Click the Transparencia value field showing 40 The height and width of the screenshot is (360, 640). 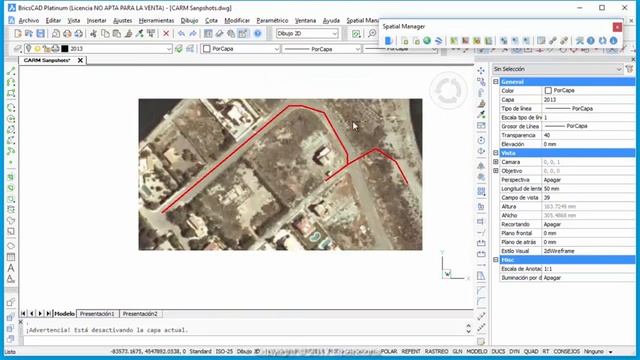click(588, 135)
